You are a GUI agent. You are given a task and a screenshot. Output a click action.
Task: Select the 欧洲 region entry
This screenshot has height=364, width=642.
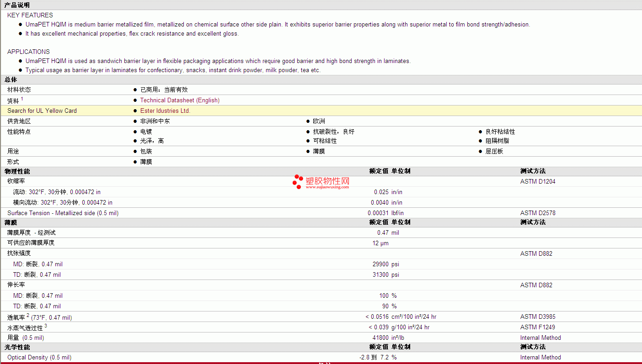pyautogui.click(x=319, y=121)
